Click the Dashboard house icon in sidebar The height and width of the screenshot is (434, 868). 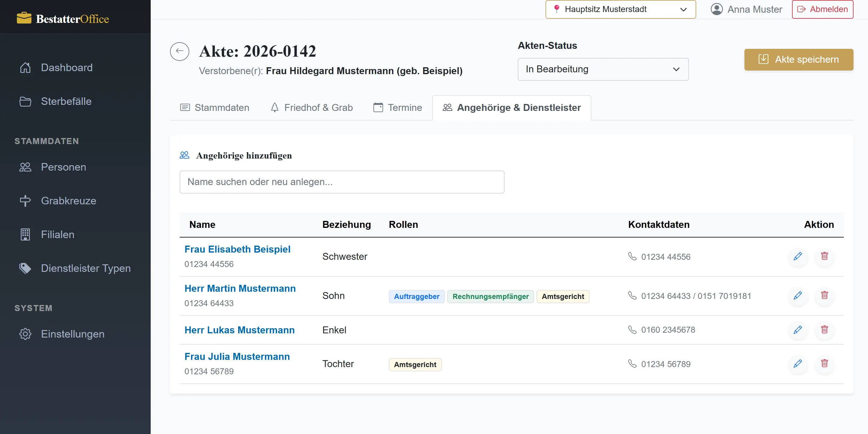(25, 68)
